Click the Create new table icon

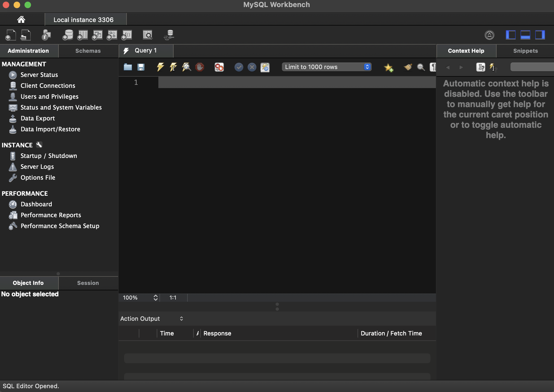pos(82,35)
